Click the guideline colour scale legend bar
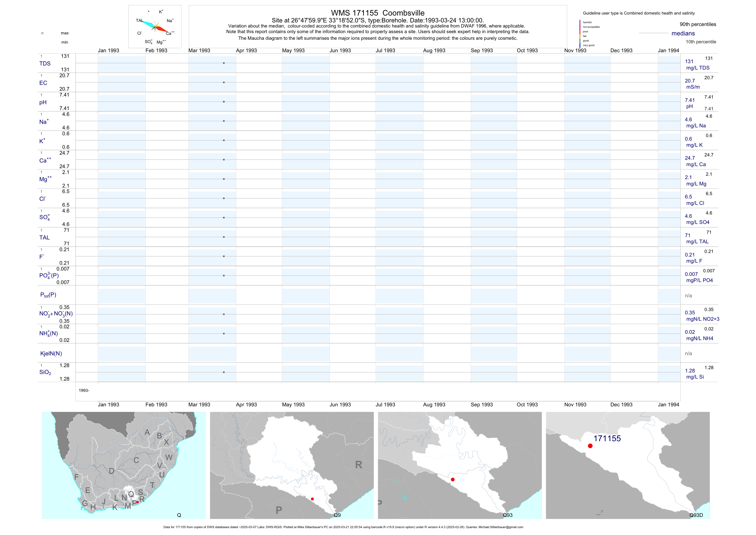756x535 pixels. point(580,34)
